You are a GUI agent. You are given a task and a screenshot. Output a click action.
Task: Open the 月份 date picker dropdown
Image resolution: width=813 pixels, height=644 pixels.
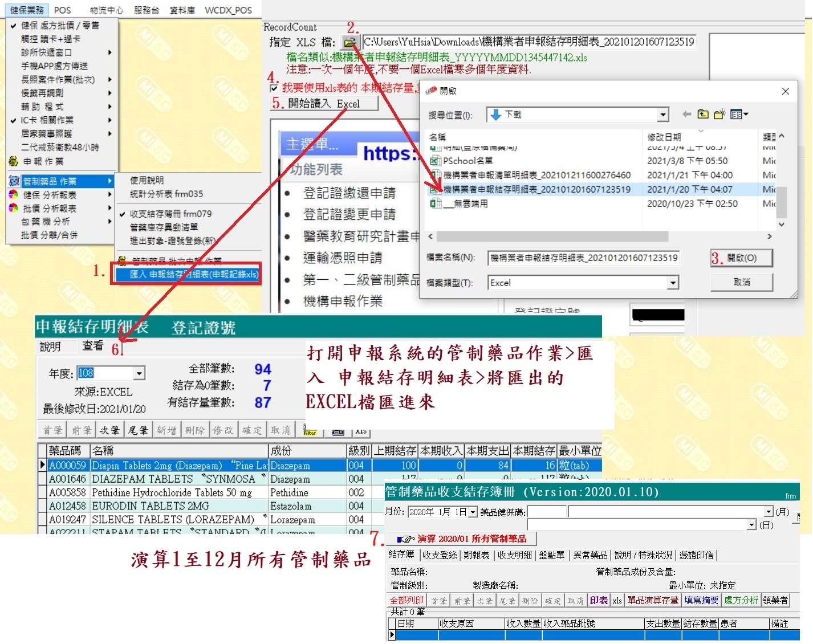click(473, 512)
